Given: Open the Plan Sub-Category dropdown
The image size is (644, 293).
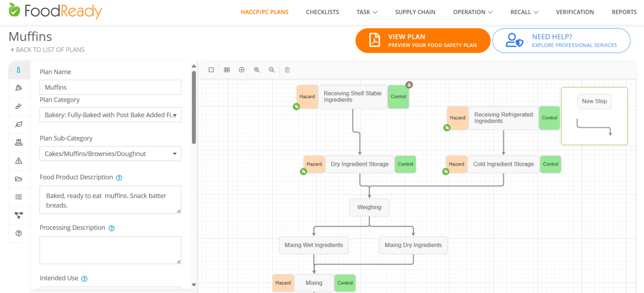Looking at the screenshot, I should [110, 154].
